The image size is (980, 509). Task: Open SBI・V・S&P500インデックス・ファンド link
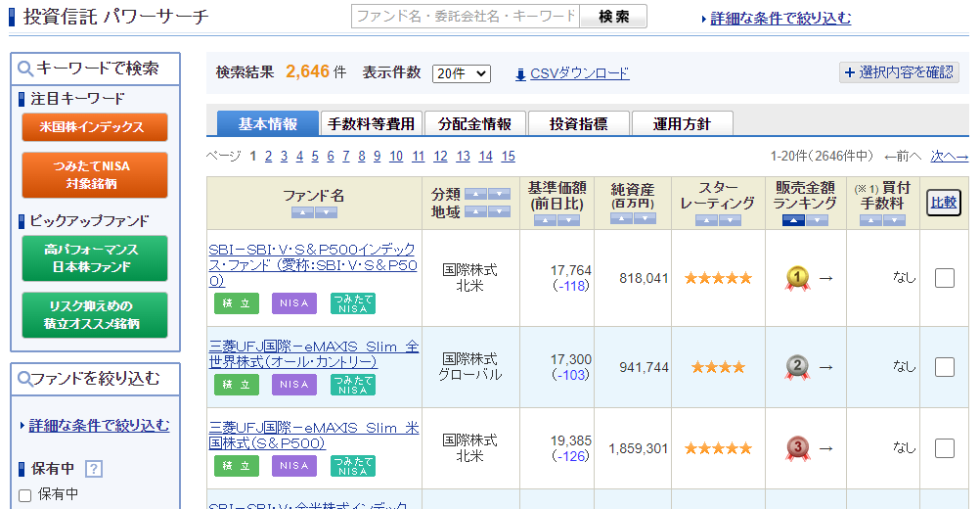pyautogui.click(x=313, y=265)
